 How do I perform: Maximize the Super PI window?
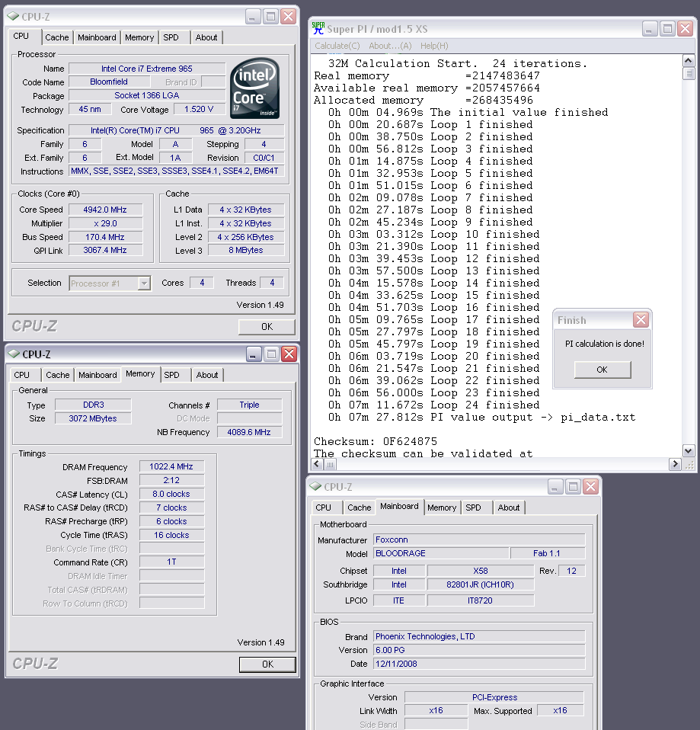(x=667, y=29)
